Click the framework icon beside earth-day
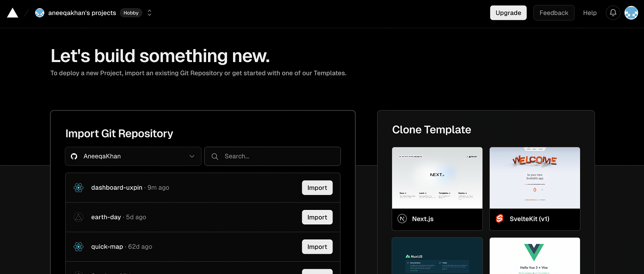Image resolution: width=644 pixels, height=274 pixels. tap(78, 217)
